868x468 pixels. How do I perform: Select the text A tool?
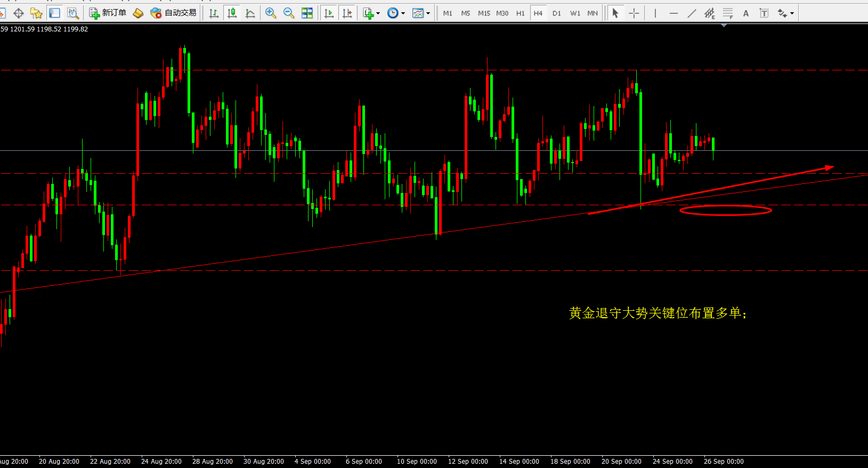pos(746,13)
